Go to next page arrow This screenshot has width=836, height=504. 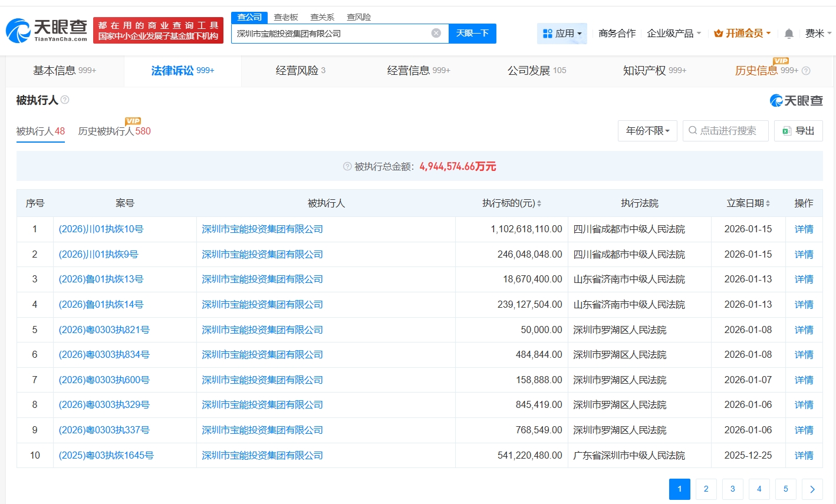pos(812,489)
